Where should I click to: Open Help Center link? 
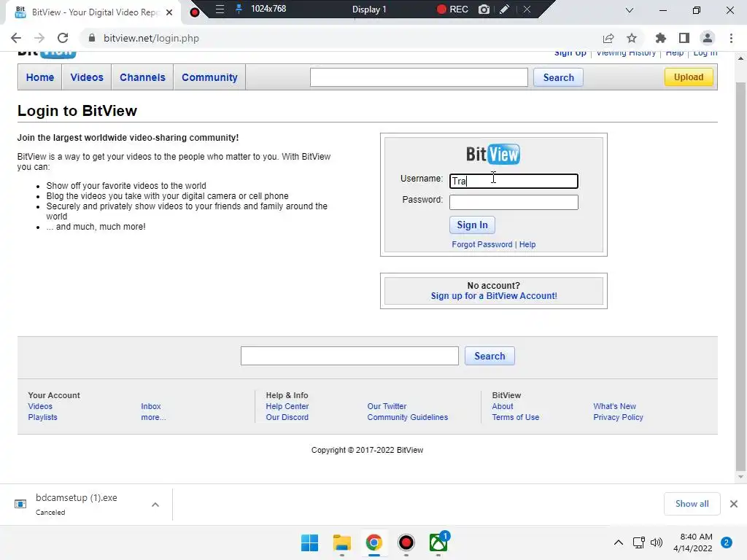287,406
